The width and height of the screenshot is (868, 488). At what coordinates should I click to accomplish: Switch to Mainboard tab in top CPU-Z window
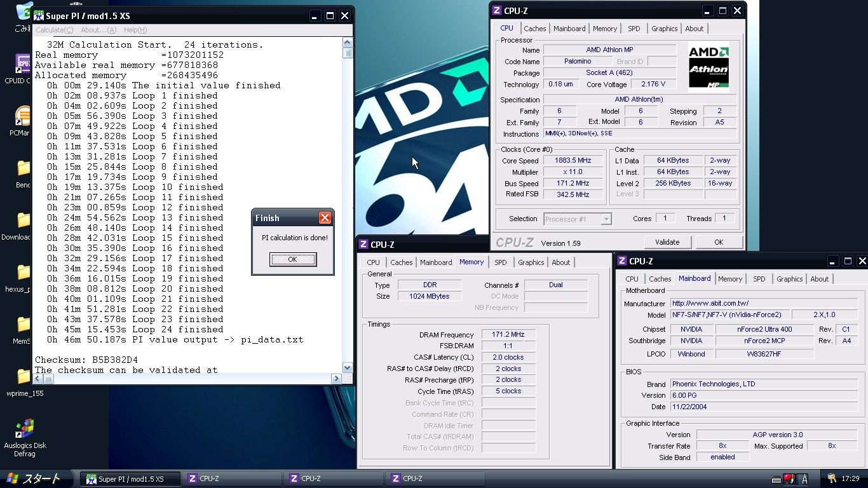tap(569, 29)
